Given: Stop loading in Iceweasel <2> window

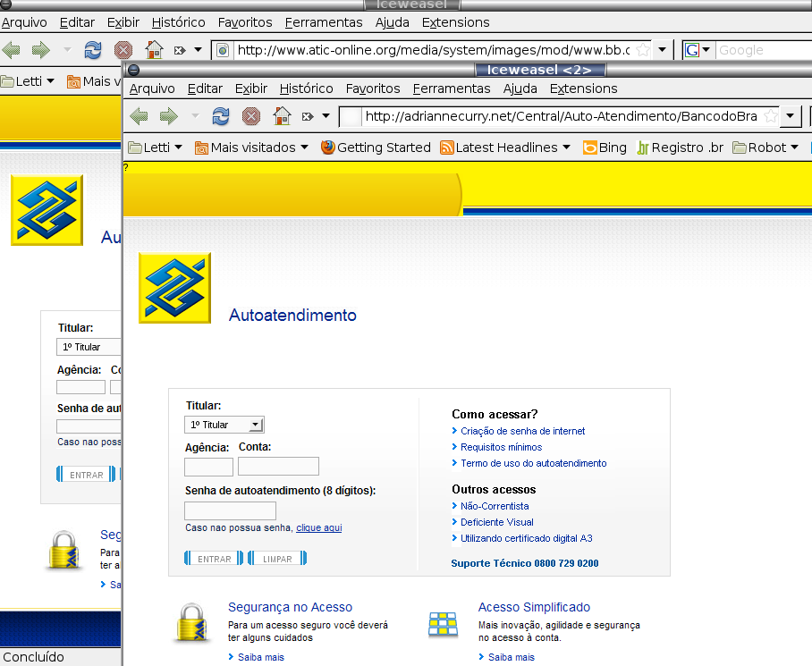Looking at the screenshot, I should (251, 116).
